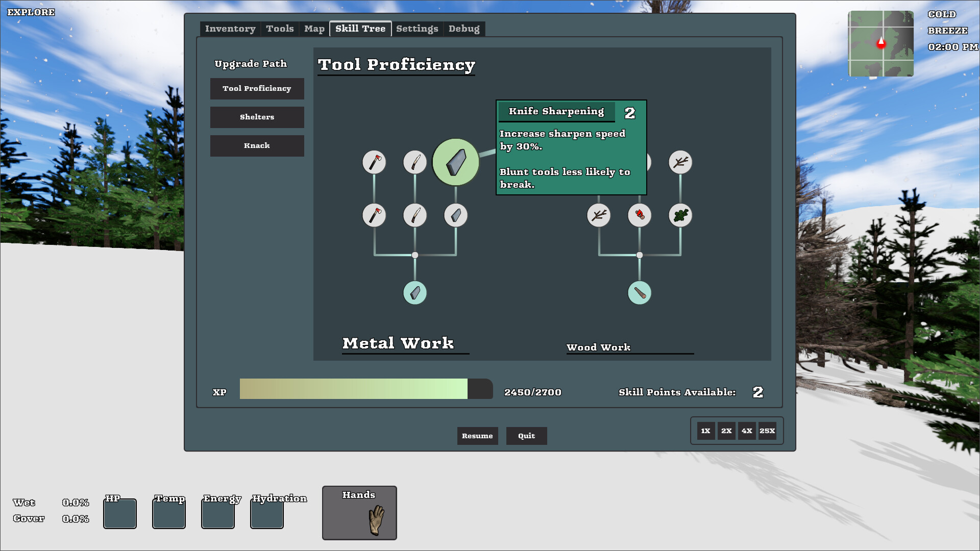Set game speed to 1X
This screenshot has width=980, height=551.
705,431
